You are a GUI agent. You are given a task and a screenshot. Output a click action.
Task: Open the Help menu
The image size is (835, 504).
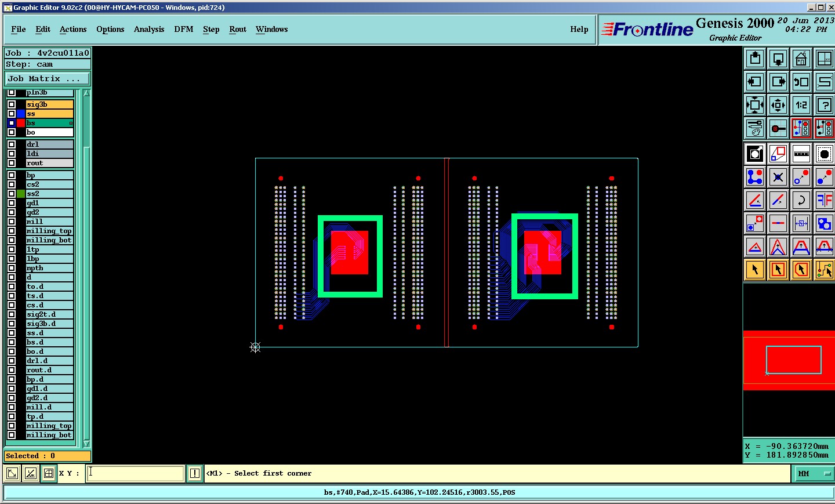[579, 29]
